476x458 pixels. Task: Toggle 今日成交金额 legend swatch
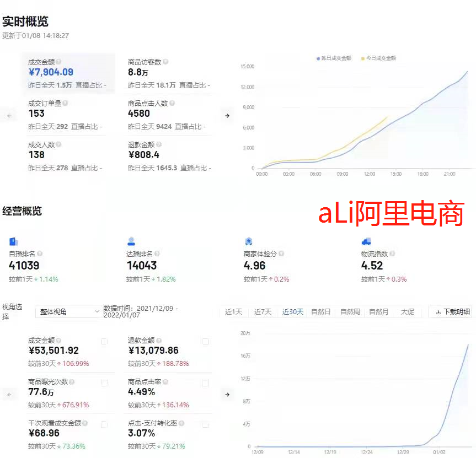coord(362,58)
